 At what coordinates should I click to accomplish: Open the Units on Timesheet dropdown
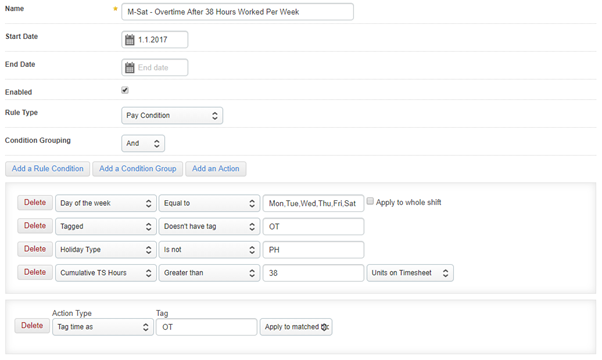point(410,273)
